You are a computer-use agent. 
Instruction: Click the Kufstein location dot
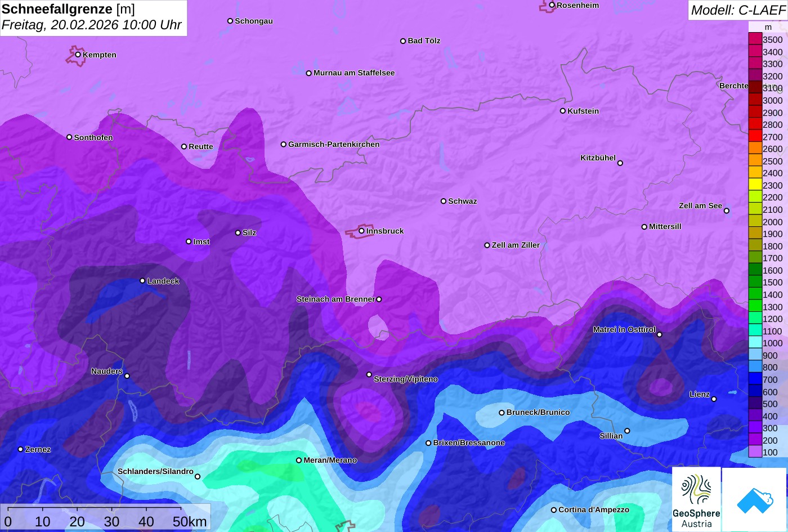[x=562, y=111]
